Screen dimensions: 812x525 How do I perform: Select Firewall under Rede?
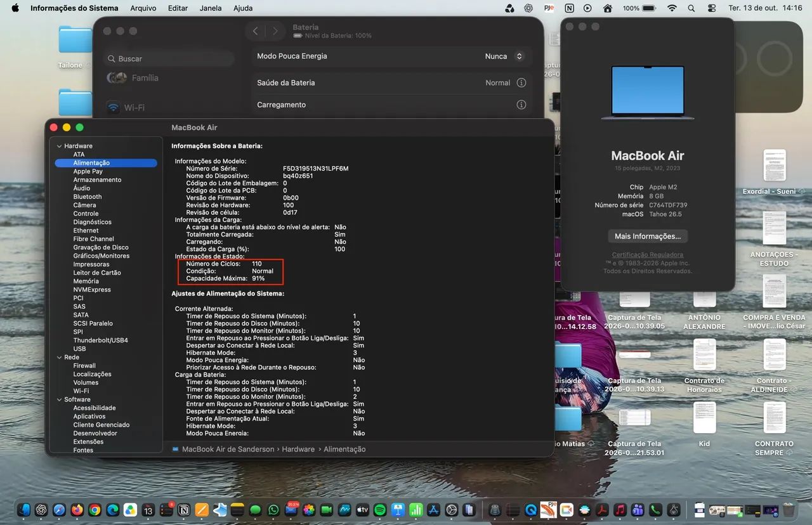click(x=84, y=366)
